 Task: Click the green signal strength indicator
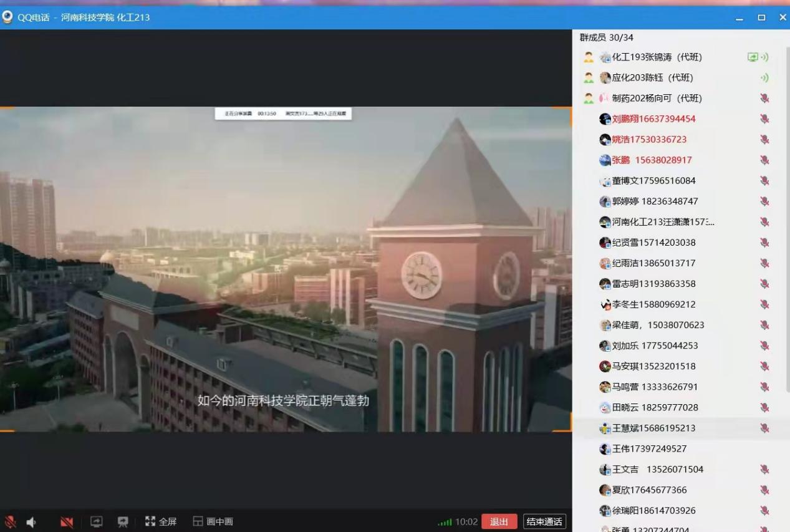[x=445, y=522]
